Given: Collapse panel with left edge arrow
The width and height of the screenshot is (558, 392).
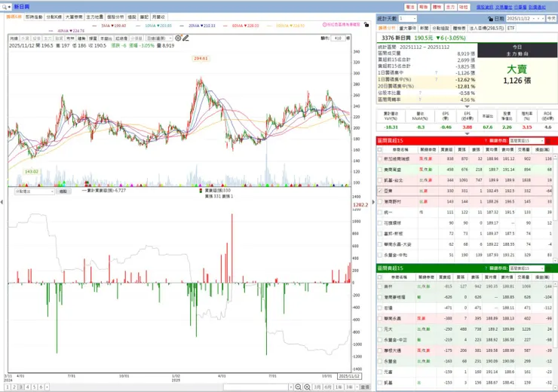Looking at the screenshot, I should (2, 202).
